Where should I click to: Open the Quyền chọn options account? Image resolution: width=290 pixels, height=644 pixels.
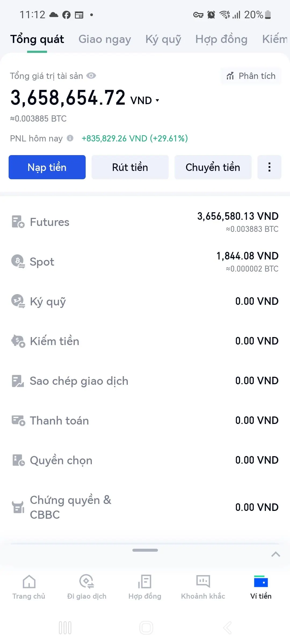coord(145,460)
